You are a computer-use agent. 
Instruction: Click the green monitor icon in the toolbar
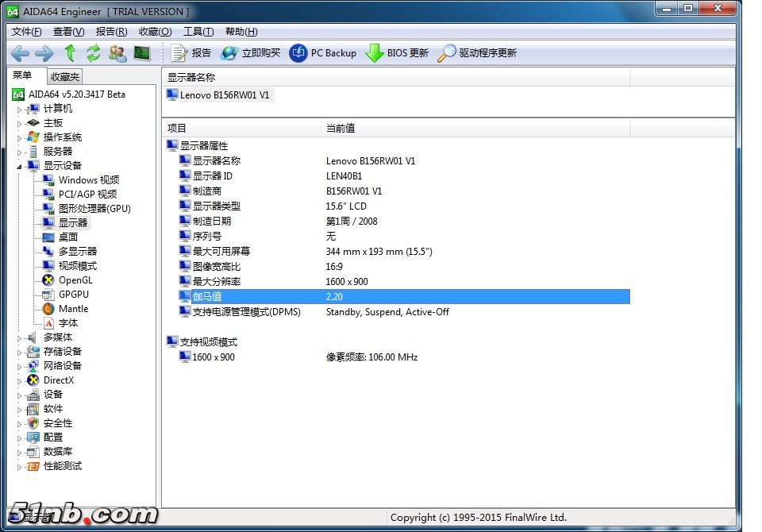point(143,53)
